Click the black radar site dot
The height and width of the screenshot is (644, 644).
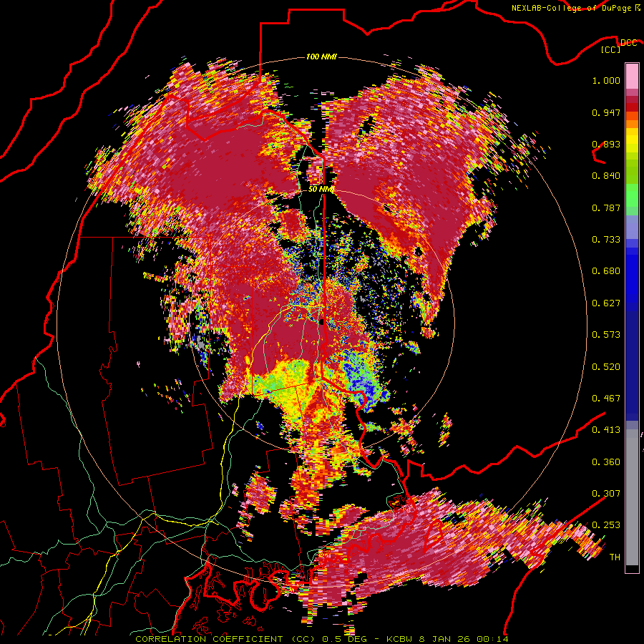321,321
